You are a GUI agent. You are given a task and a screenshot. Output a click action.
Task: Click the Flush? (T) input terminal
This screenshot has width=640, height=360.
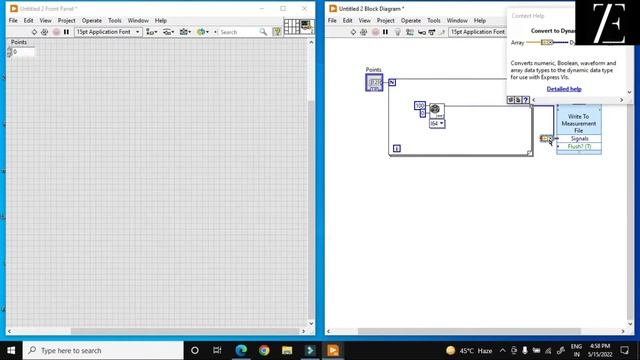point(579,147)
